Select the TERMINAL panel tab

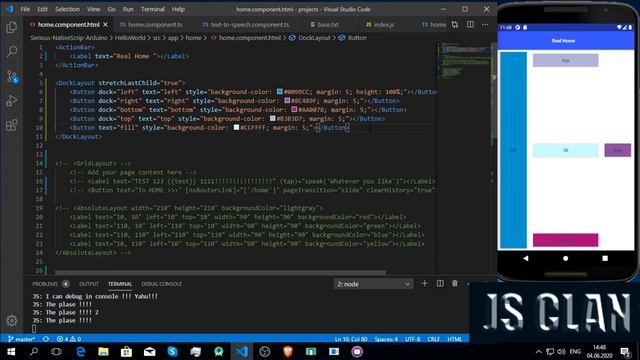click(x=120, y=284)
